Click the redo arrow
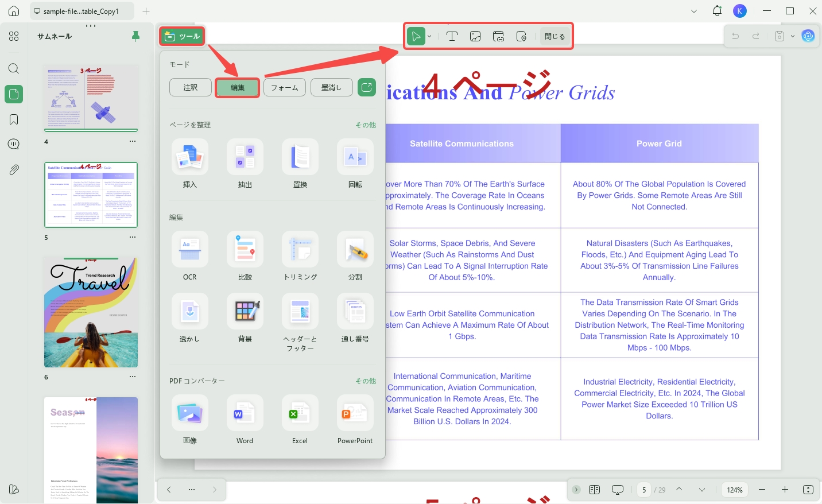The image size is (822, 504). click(756, 36)
